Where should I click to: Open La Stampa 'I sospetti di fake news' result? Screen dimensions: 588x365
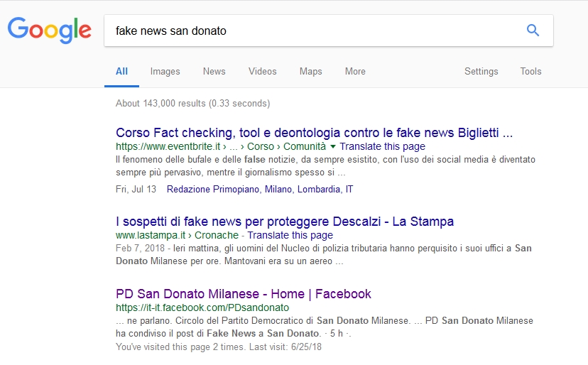[x=285, y=222]
